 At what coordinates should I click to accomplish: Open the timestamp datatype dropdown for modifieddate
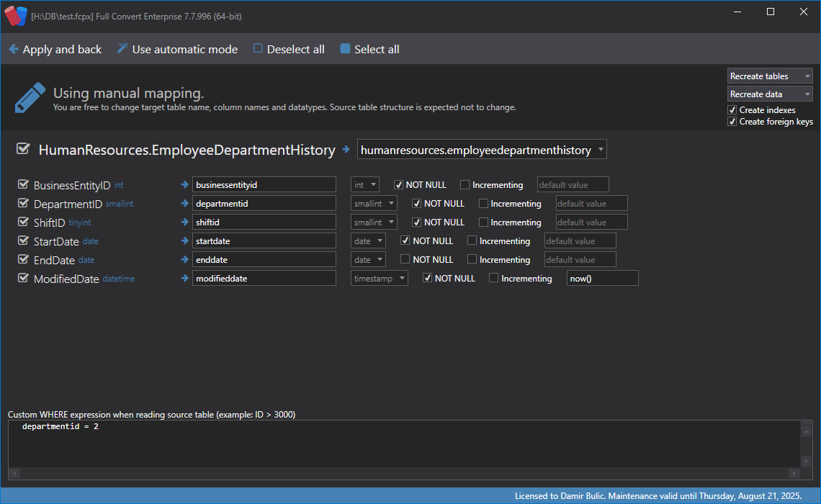[x=380, y=279]
